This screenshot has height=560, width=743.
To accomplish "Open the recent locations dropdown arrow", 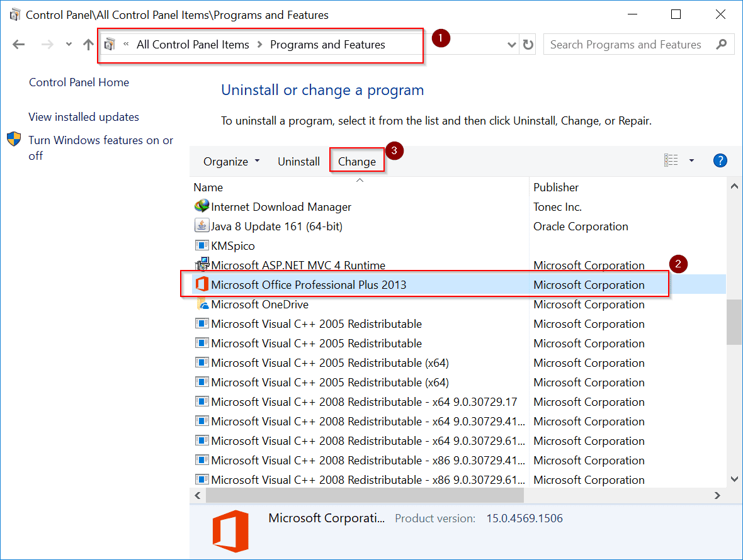I will tap(69, 45).
